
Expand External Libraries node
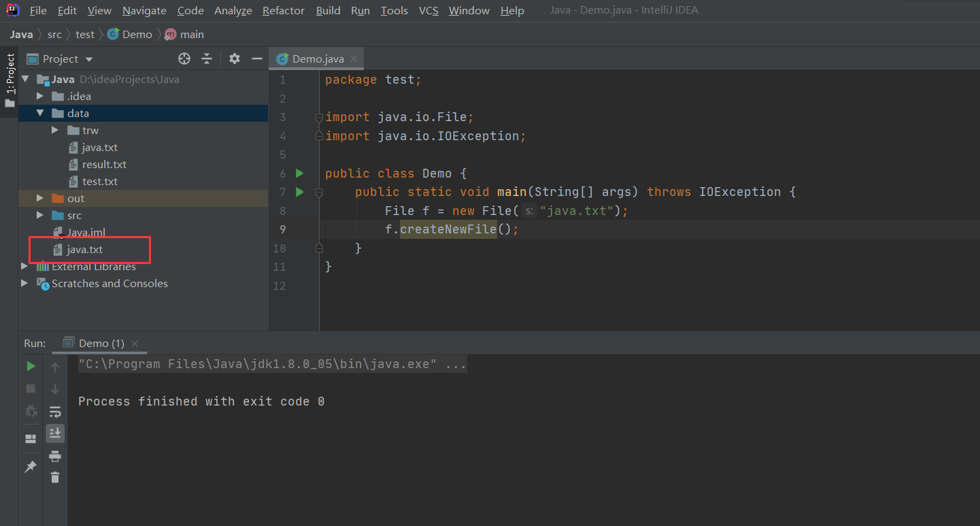[25, 266]
